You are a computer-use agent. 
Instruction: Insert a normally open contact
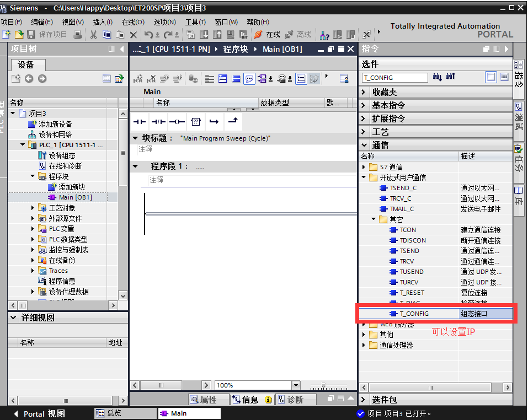pos(140,121)
